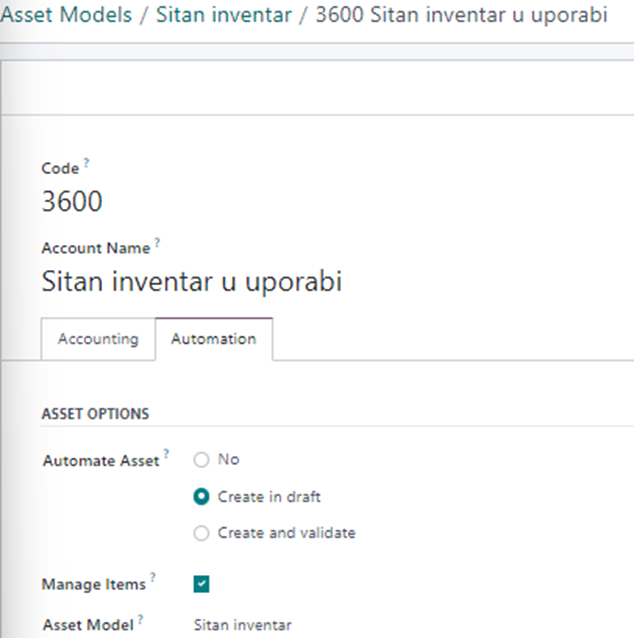The image size is (634, 638).
Task: Click the Automate Asset help tooltip icon
Action: tap(166, 455)
